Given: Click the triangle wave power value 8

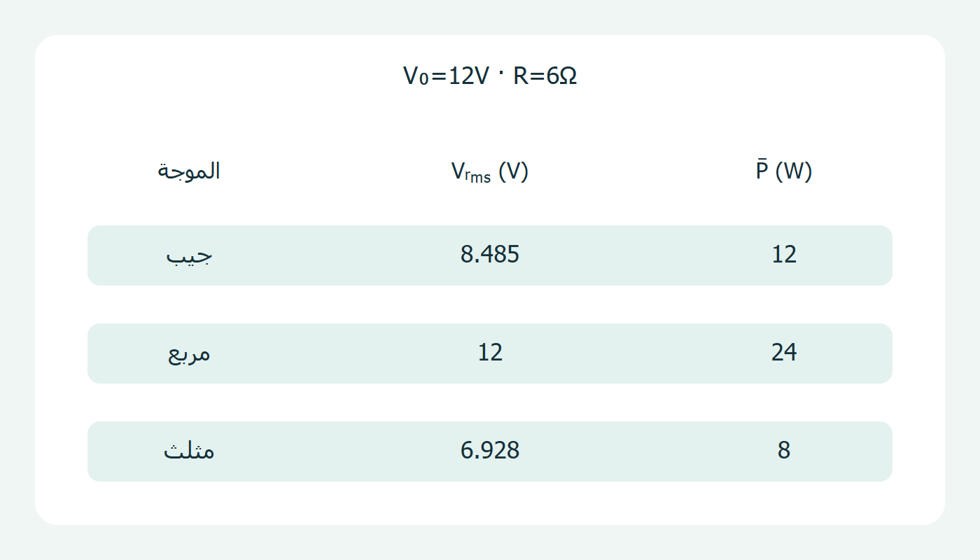Looking at the screenshot, I should [784, 451].
